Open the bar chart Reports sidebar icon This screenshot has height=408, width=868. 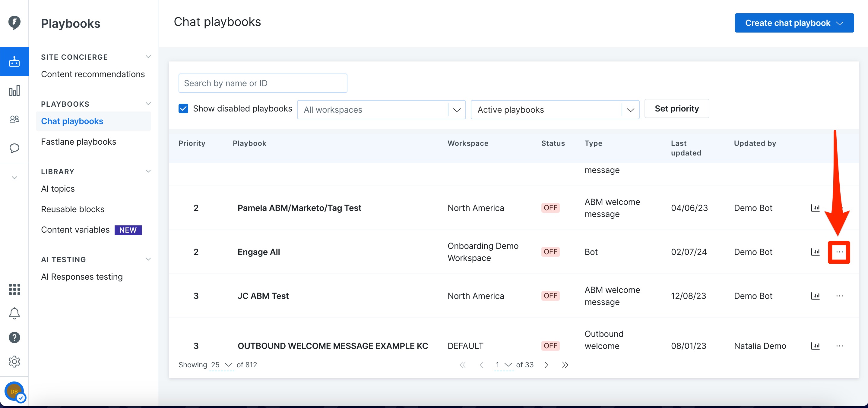pos(14,90)
